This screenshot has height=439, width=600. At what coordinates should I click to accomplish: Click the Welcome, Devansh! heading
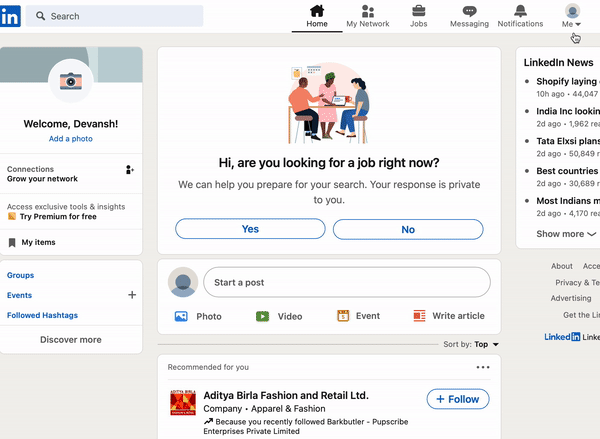pyautogui.click(x=71, y=124)
